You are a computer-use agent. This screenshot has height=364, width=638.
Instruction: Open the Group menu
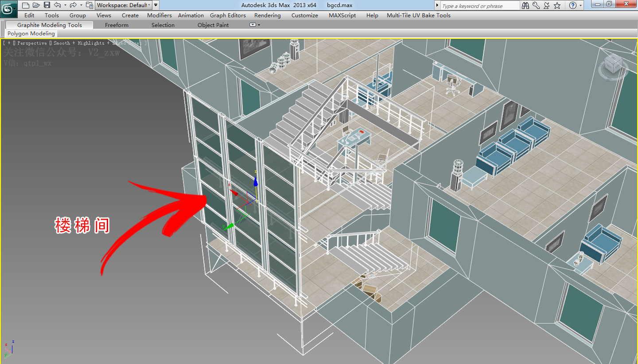click(78, 15)
